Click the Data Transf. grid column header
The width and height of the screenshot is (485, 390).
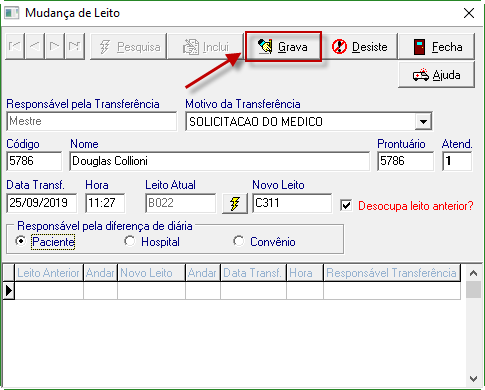click(x=253, y=273)
